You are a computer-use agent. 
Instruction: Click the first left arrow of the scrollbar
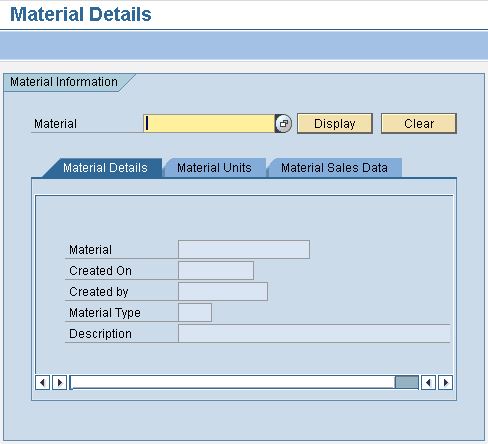[x=42, y=382]
